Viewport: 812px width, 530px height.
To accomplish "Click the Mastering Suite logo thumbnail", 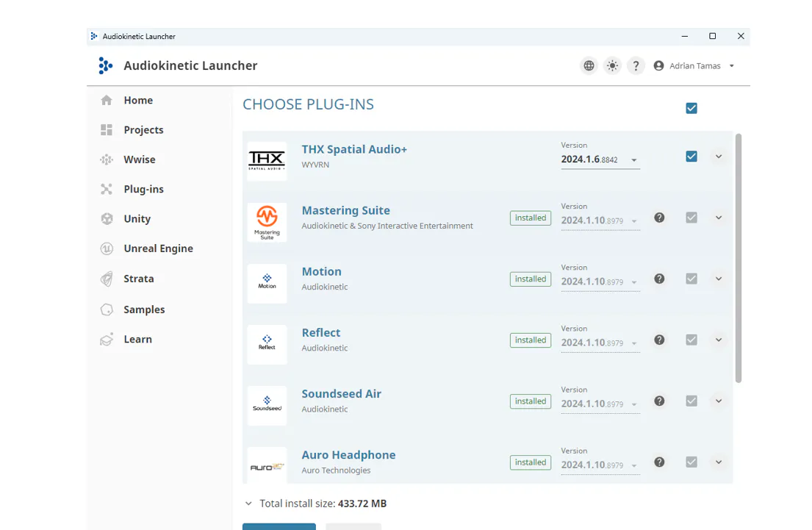I will click(267, 222).
